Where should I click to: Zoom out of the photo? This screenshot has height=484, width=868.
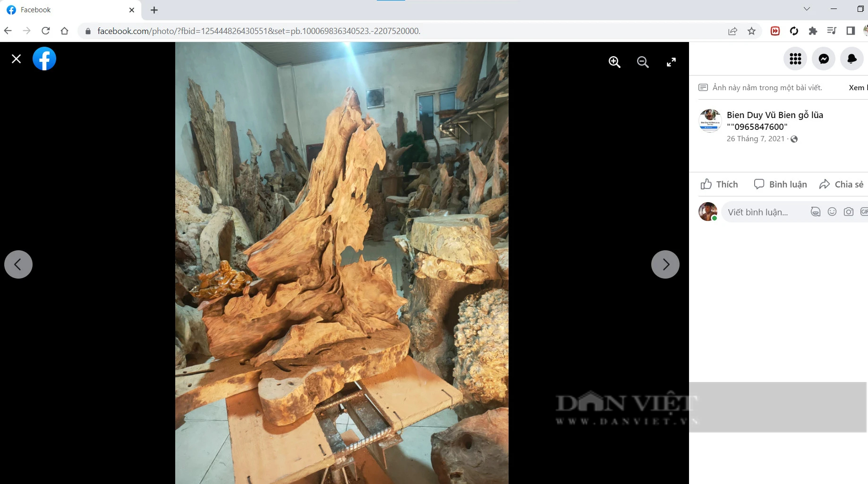pos(643,62)
